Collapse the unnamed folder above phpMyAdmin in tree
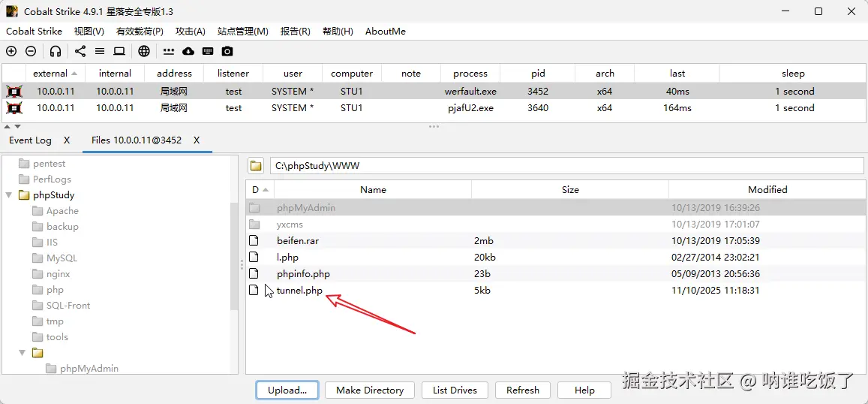The image size is (868, 404). point(23,352)
